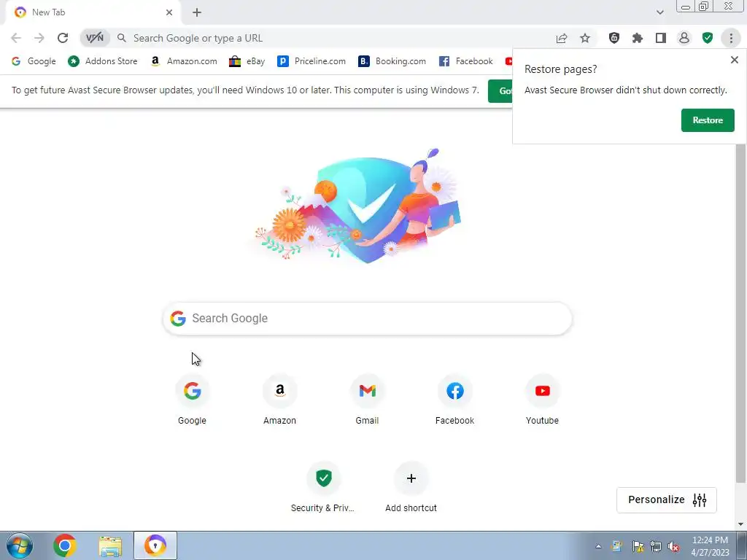747x560 pixels.
Task: Click the page vertical scrollbar
Action: tap(740, 312)
